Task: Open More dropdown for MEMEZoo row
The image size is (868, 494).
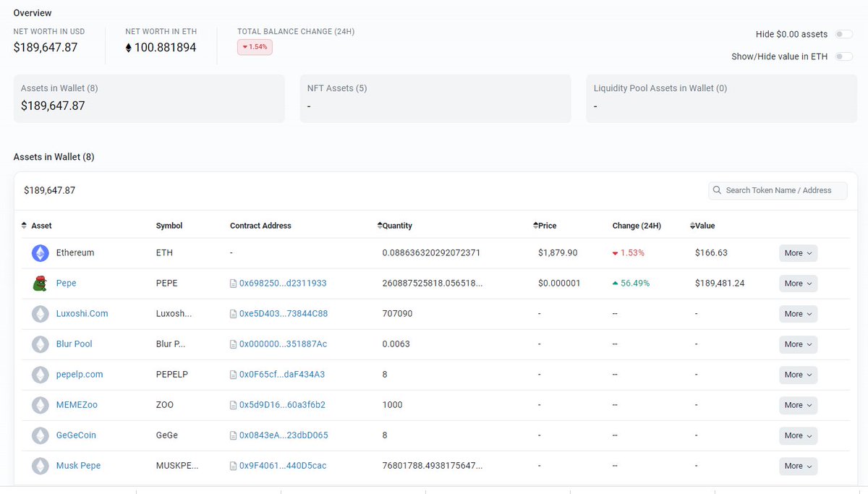Action: [x=798, y=405]
